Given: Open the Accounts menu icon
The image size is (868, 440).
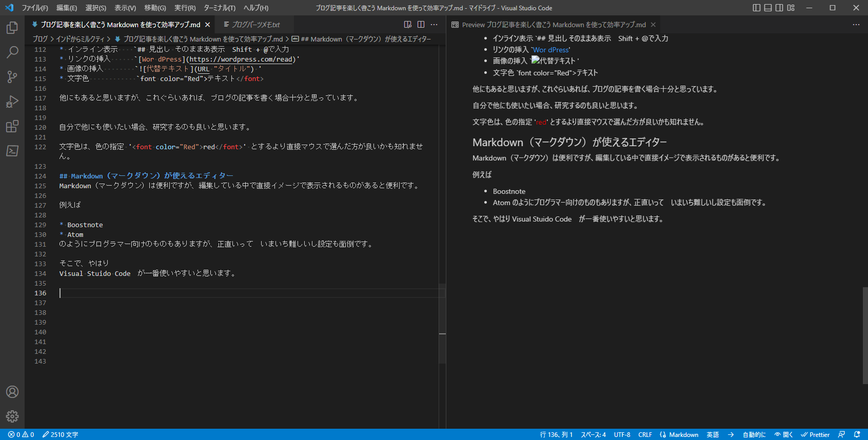Looking at the screenshot, I should 12,392.
